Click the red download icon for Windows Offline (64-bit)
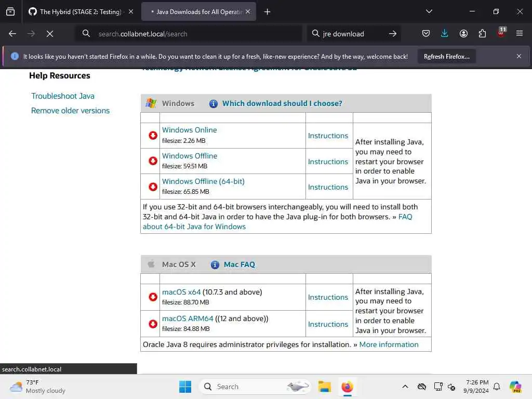This screenshot has height=399, width=532. point(153,187)
